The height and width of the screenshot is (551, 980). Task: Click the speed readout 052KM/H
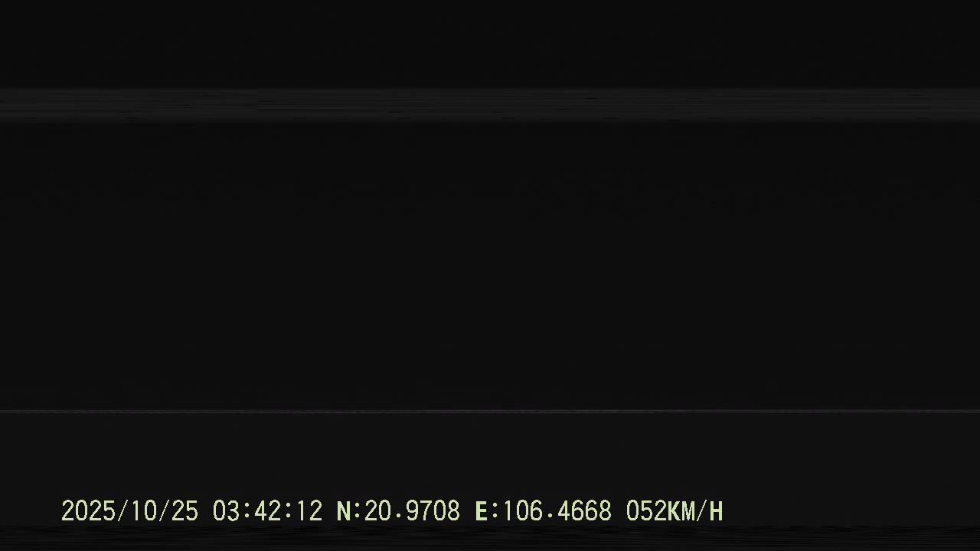(675, 511)
